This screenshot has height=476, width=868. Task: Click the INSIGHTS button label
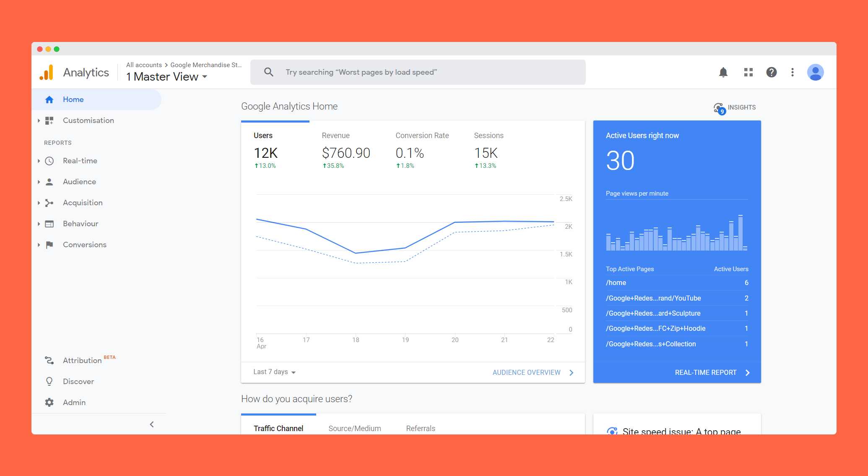tap(741, 107)
